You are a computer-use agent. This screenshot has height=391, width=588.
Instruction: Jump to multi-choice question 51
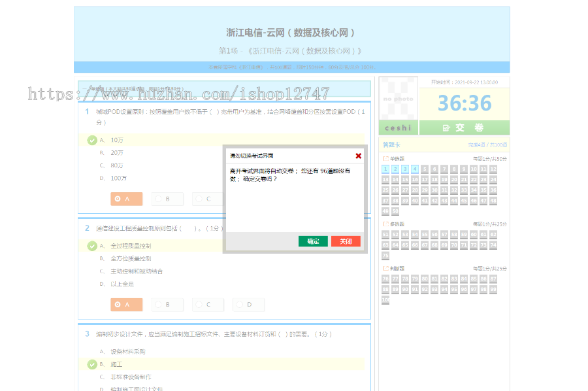[385, 235]
